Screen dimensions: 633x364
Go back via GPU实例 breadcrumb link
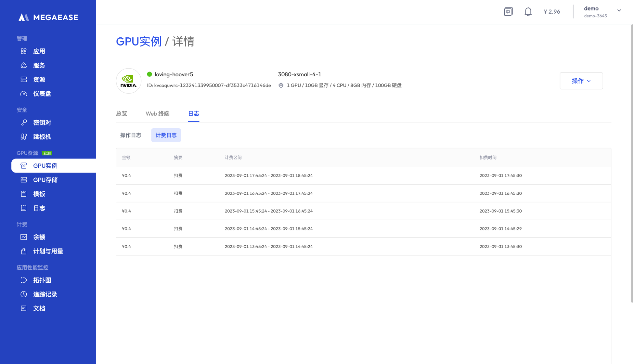pyautogui.click(x=139, y=41)
